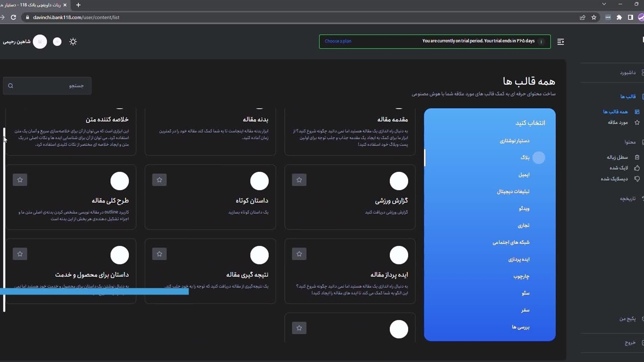Screen dimensions: 644x362
Task: Star the داستان کوتاه template
Action: click(x=159, y=180)
